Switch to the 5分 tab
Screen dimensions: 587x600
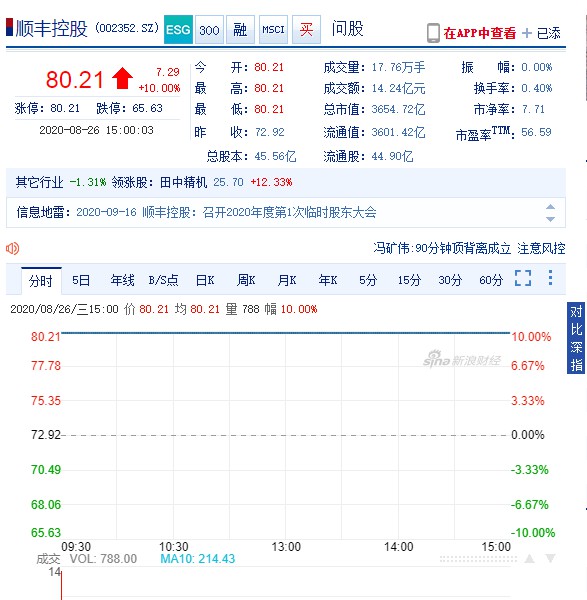[368, 280]
